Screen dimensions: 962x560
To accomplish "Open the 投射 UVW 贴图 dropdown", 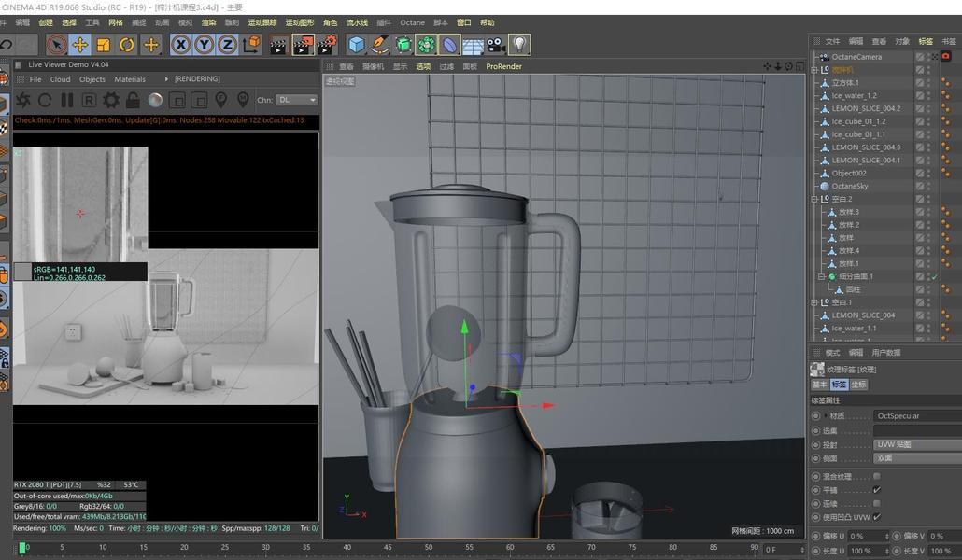I will 917,444.
